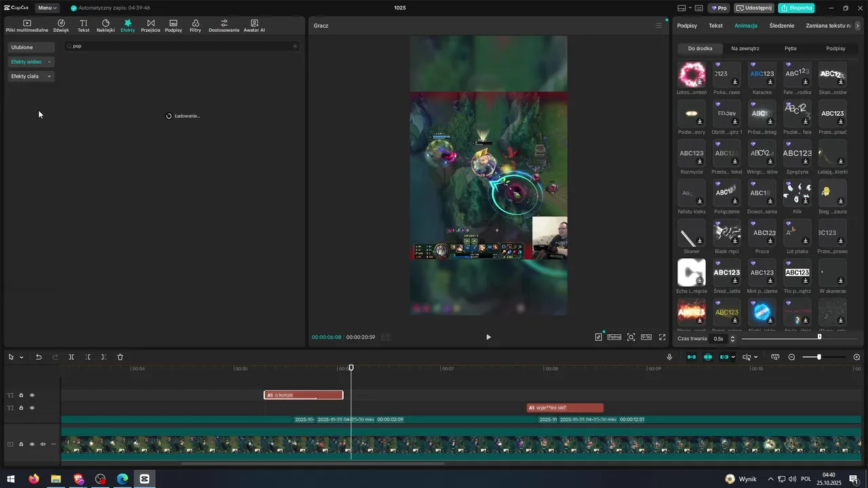The width and height of the screenshot is (868, 488).
Task: Click the player zoom-to-fit magnifier icon
Action: tap(631, 337)
